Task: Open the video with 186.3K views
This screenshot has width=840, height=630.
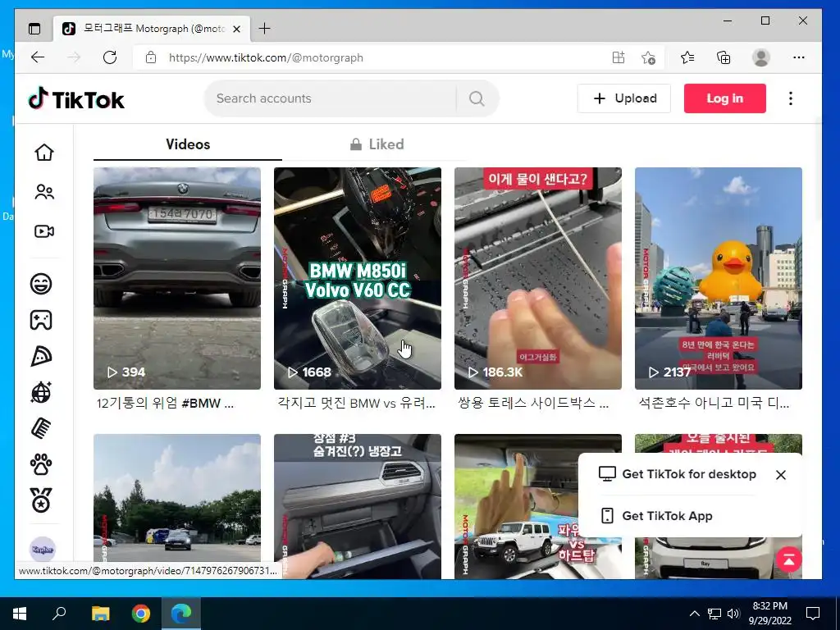Action: tap(538, 278)
